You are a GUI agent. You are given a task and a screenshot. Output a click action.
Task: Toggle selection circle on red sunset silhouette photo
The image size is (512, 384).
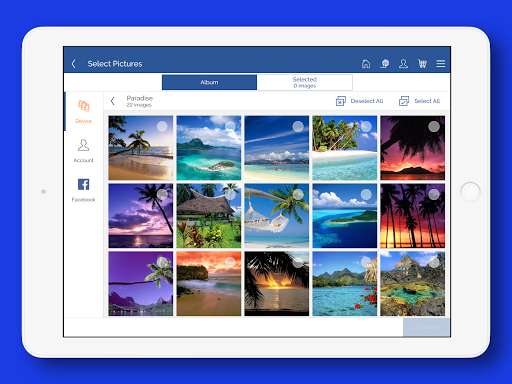(x=434, y=127)
